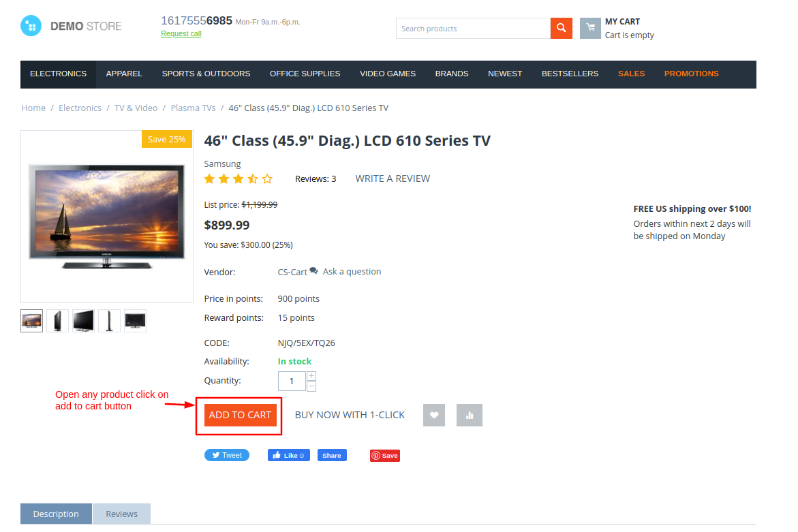The height and width of the screenshot is (532, 798).
Task: Switch to the Reviews tab
Action: click(121, 514)
